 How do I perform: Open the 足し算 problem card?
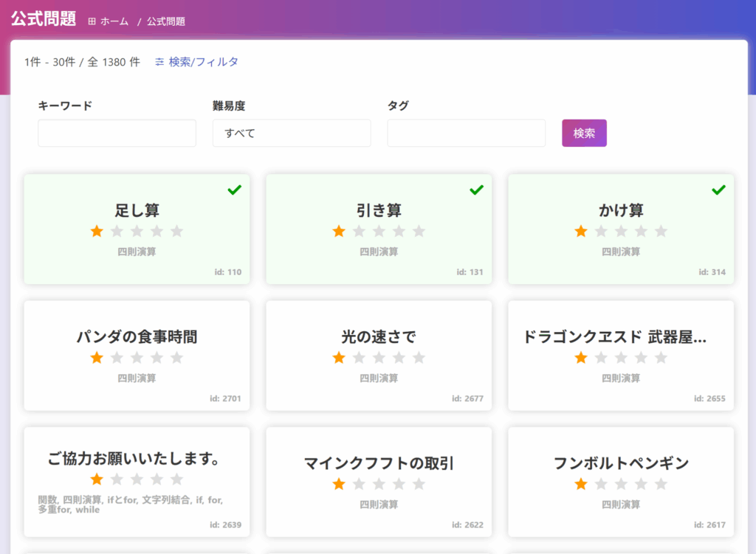(x=137, y=211)
